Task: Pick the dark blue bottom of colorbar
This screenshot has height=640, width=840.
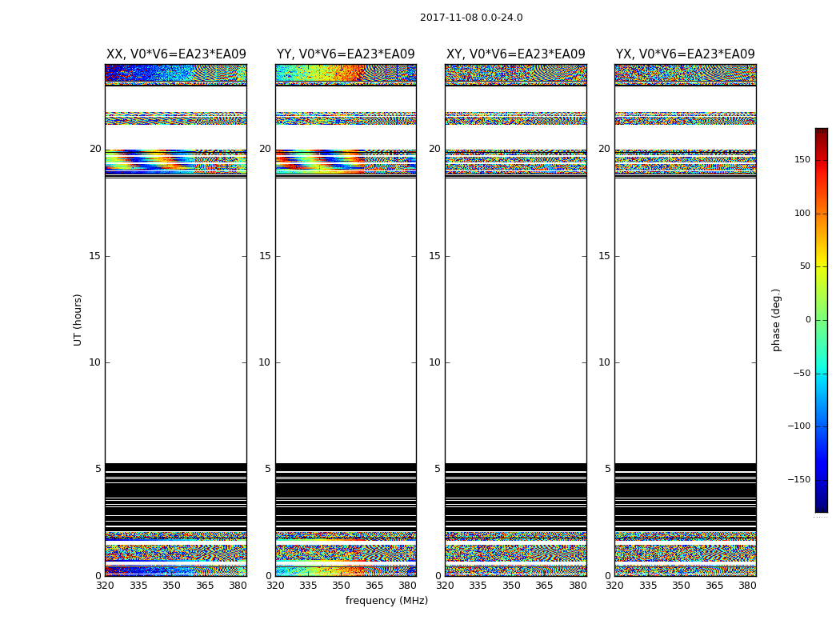Action: (x=821, y=507)
